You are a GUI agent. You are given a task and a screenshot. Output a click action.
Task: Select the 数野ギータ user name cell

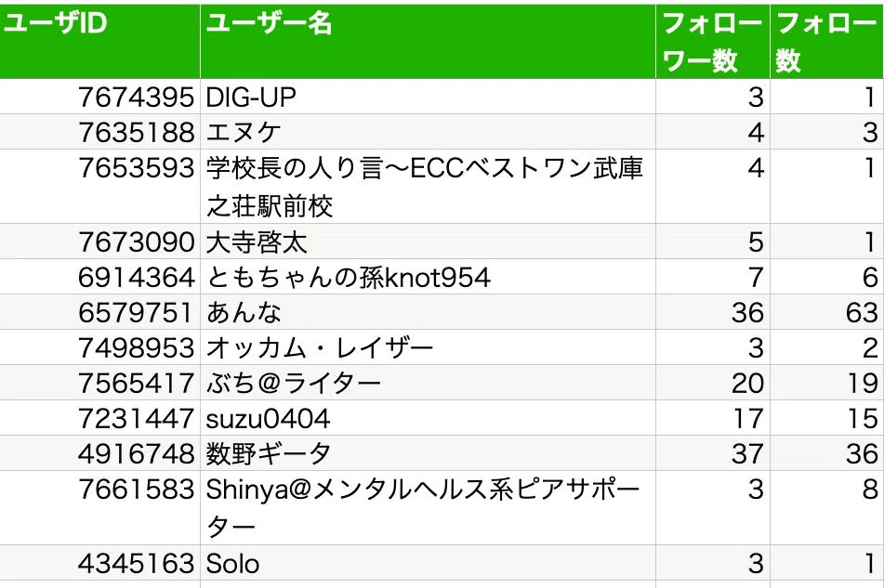[x=428, y=452]
